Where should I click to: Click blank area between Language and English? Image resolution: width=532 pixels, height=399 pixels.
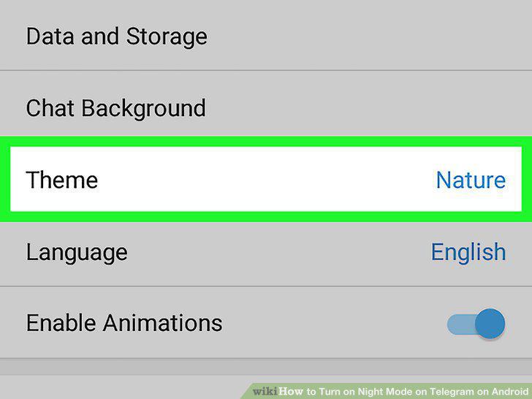click(278, 253)
